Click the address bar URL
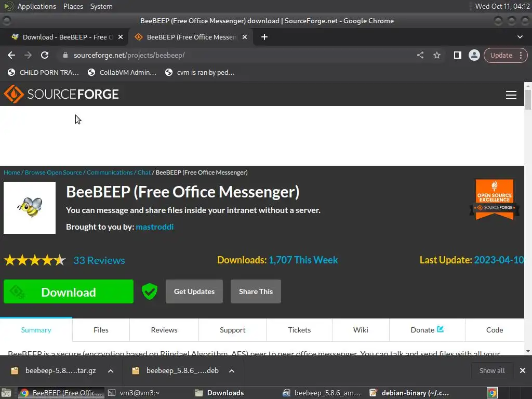 (x=129, y=55)
